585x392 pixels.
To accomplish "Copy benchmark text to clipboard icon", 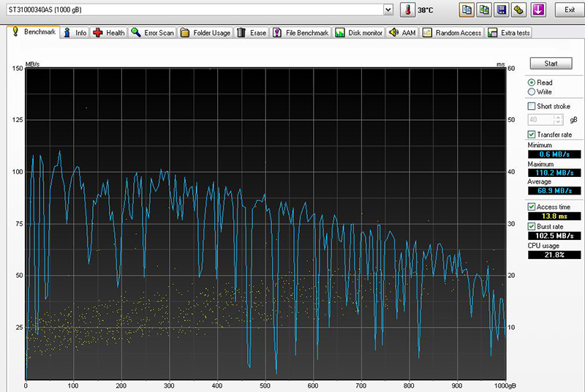I will (467, 10).
